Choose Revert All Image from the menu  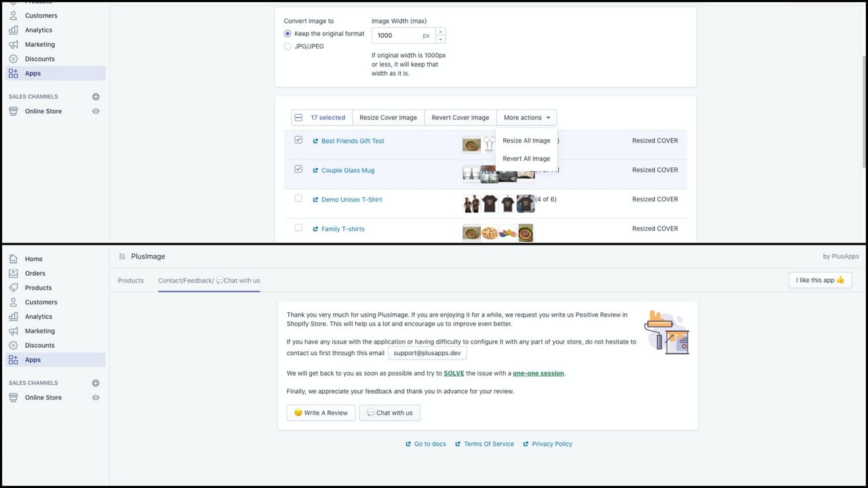click(x=526, y=159)
